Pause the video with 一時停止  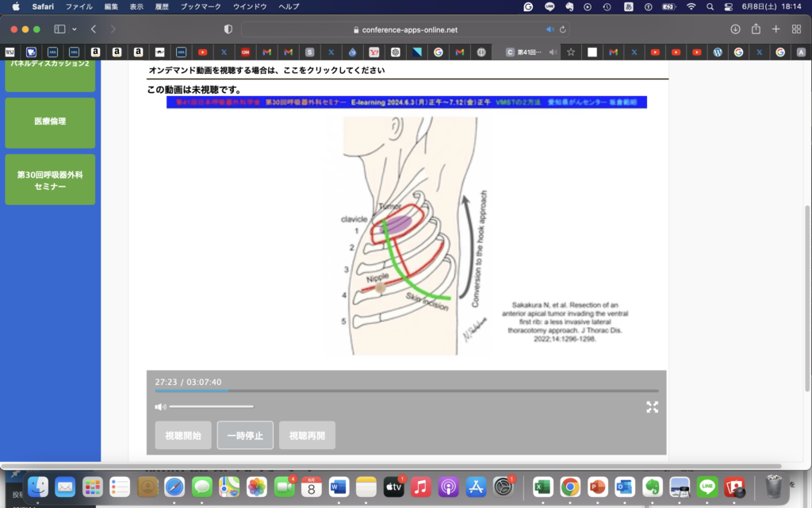245,436
